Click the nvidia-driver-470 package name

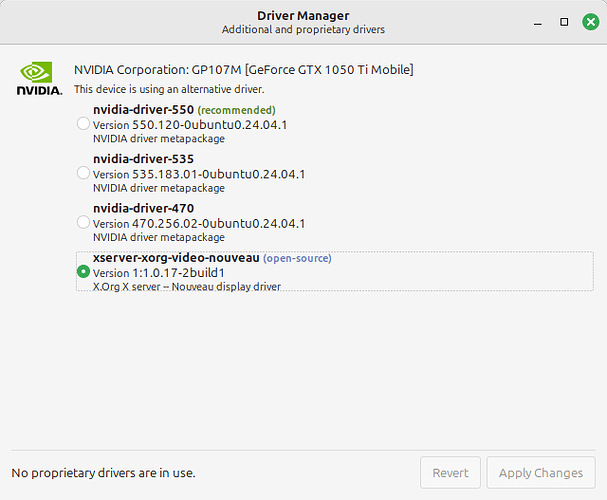coord(143,209)
